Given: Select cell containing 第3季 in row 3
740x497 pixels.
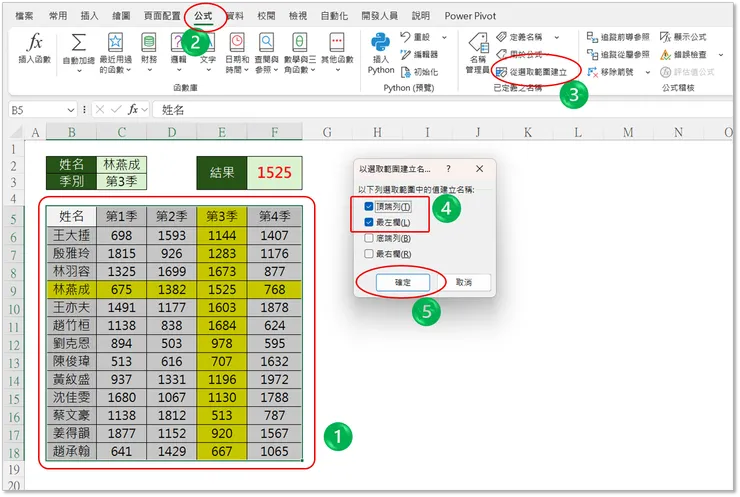Looking at the screenshot, I should pos(122,181).
